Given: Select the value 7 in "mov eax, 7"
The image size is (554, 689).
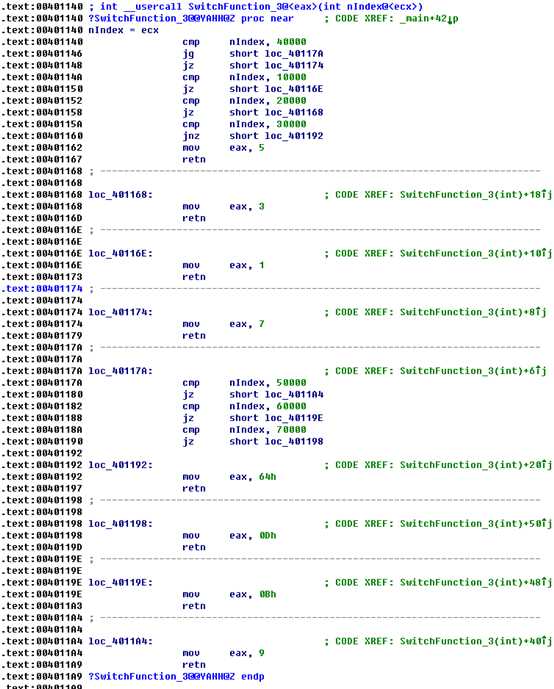Looking at the screenshot, I should tap(261, 324).
